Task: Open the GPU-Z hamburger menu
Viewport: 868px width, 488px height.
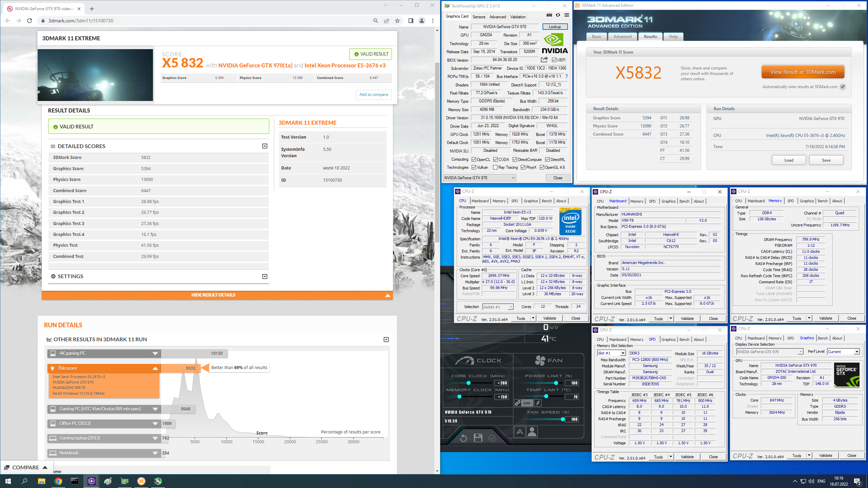Action: coord(567,15)
